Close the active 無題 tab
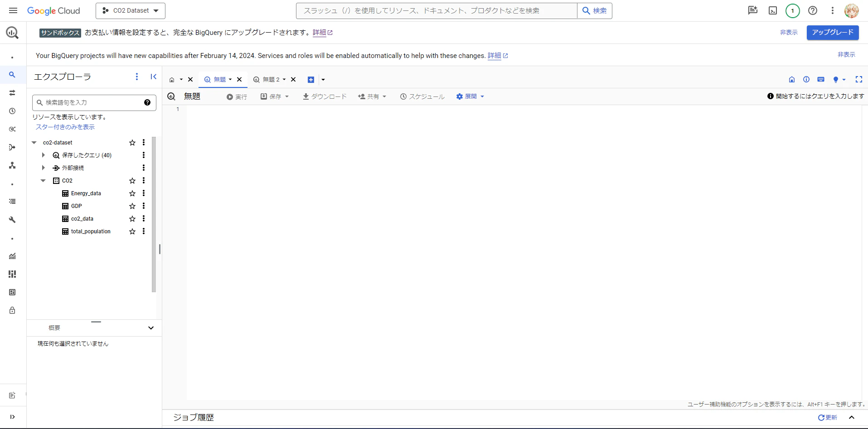Screen dimensions: 868x429 click(239, 80)
